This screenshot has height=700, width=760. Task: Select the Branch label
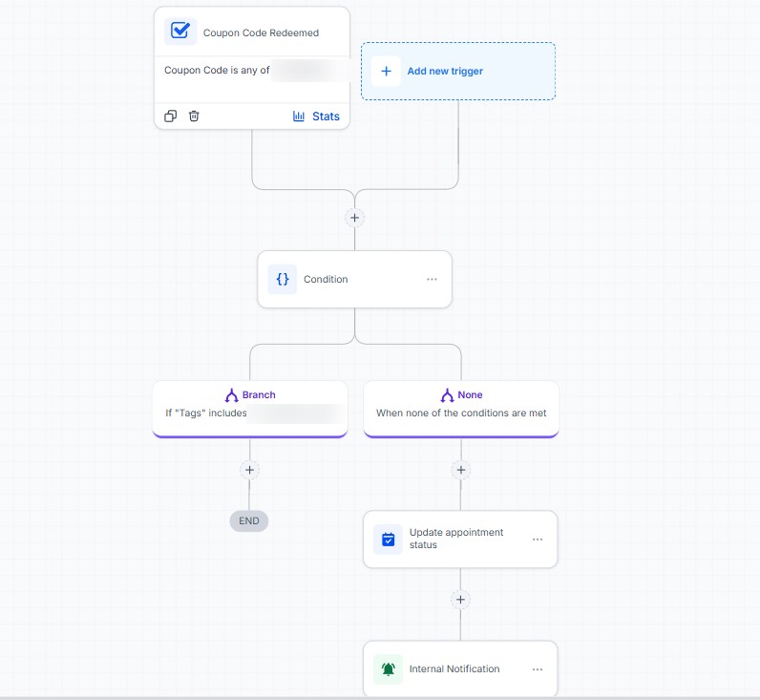pos(259,395)
